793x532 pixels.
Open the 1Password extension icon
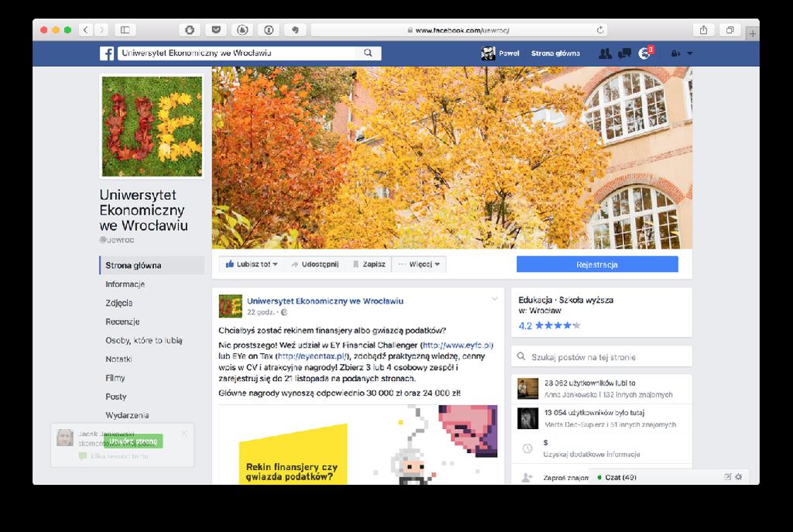point(269,30)
